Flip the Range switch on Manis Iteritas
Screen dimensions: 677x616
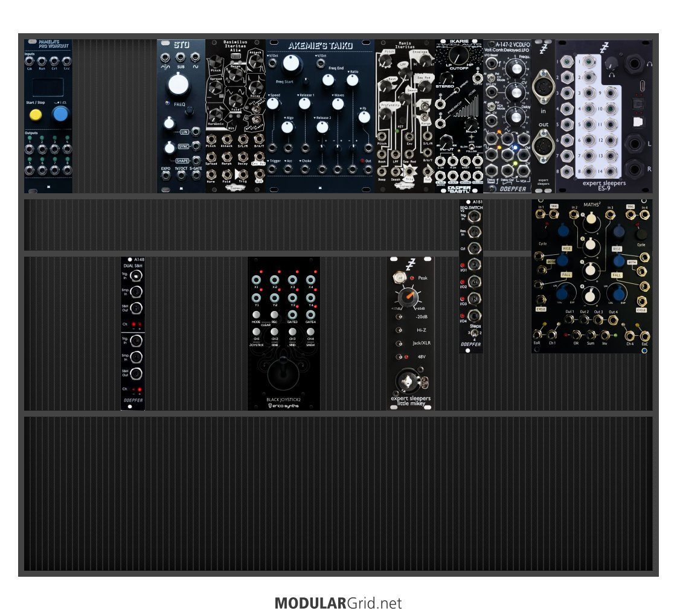click(x=425, y=117)
